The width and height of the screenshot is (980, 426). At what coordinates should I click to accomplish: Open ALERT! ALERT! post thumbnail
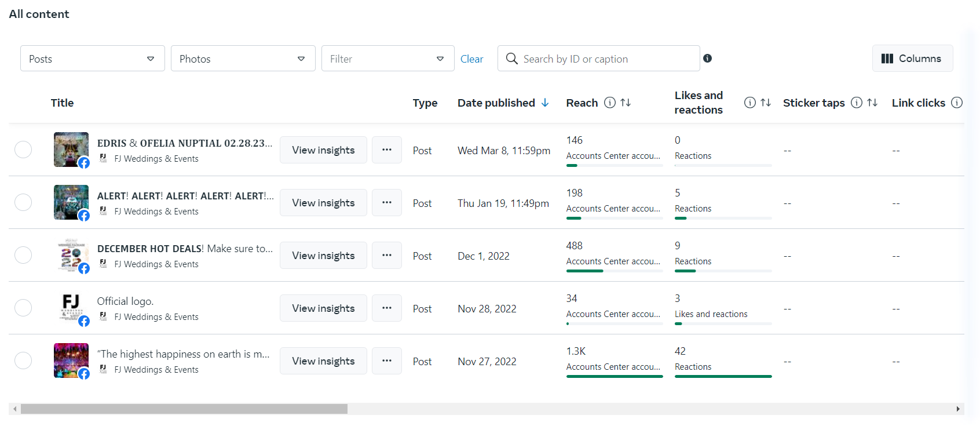[71, 202]
